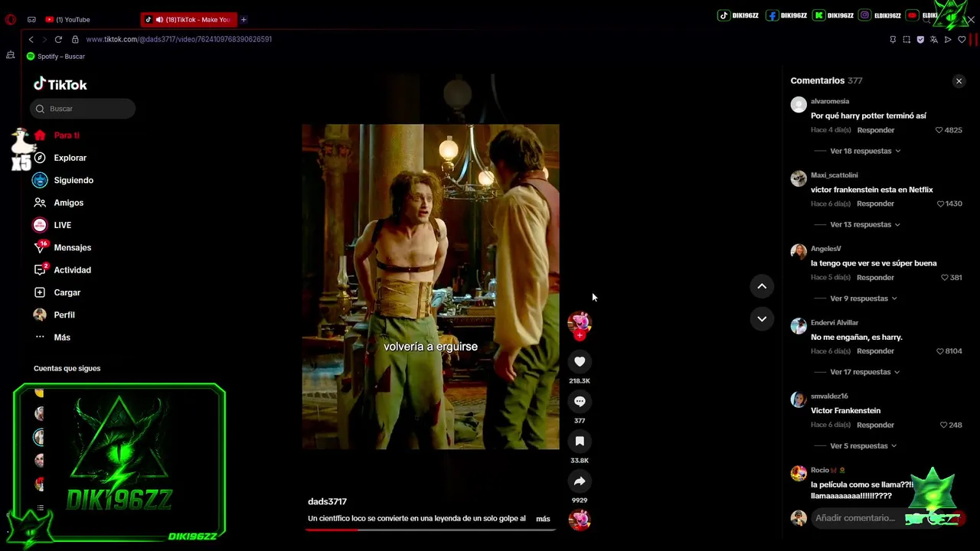Bookmark page with toolbar heart icon
Viewport: 980px width, 551px height.
tap(962, 39)
